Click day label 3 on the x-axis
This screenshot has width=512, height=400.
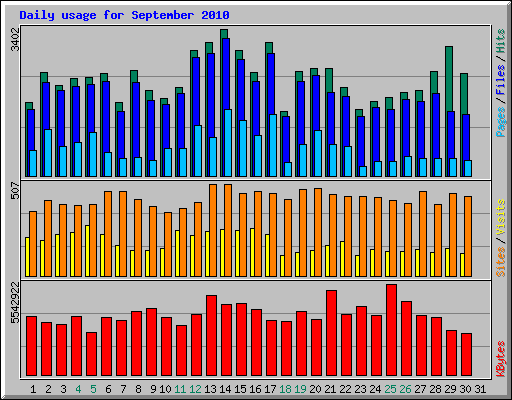point(63,389)
